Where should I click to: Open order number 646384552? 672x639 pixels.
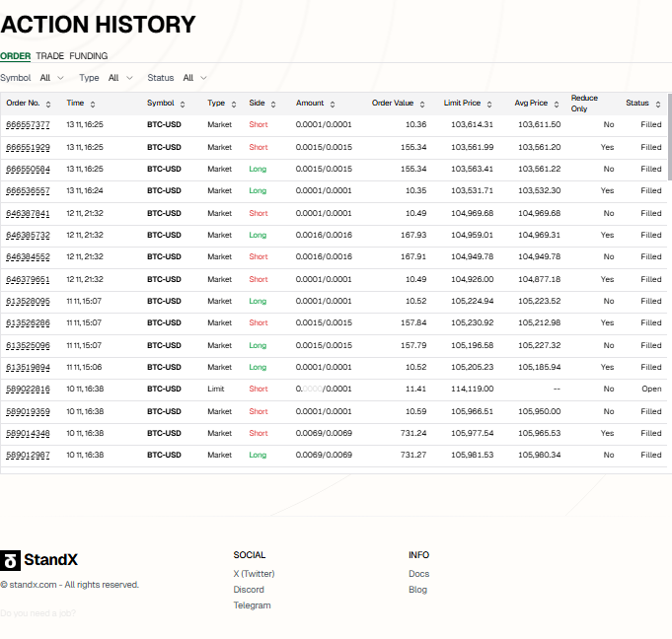pos(28,257)
